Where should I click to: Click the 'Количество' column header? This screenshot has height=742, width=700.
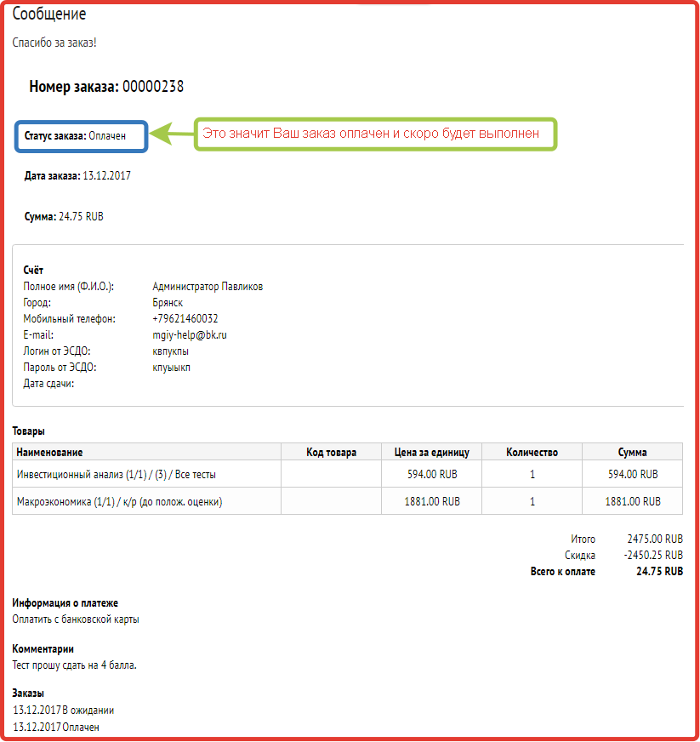point(532,453)
